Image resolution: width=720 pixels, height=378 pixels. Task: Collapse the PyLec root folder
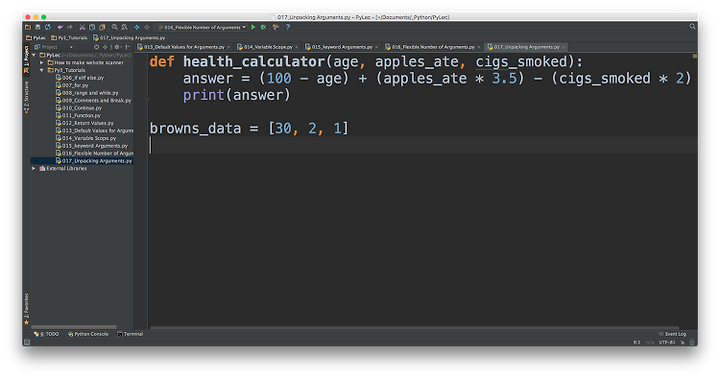click(x=34, y=55)
